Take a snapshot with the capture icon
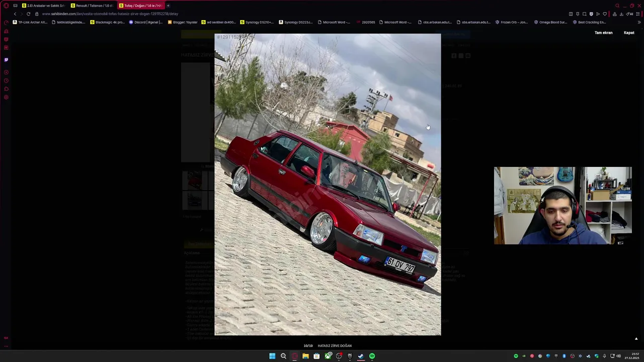 click(x=584, y=14)
